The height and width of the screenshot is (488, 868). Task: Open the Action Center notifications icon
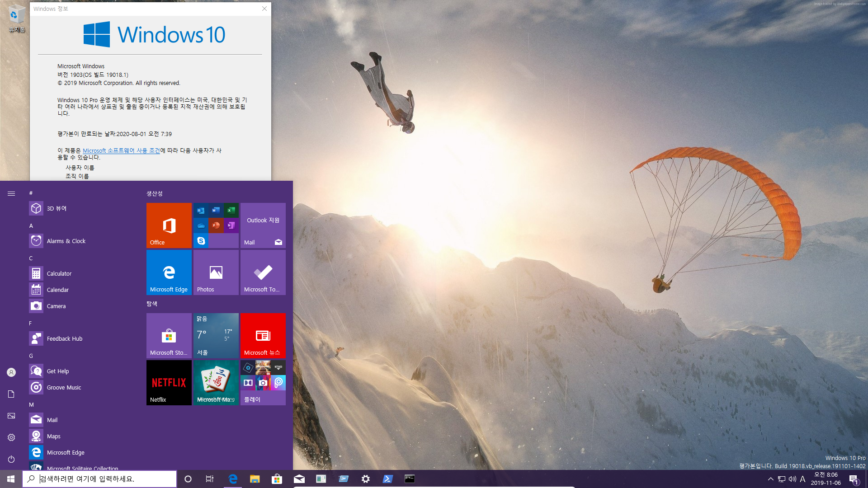[854, 479]
